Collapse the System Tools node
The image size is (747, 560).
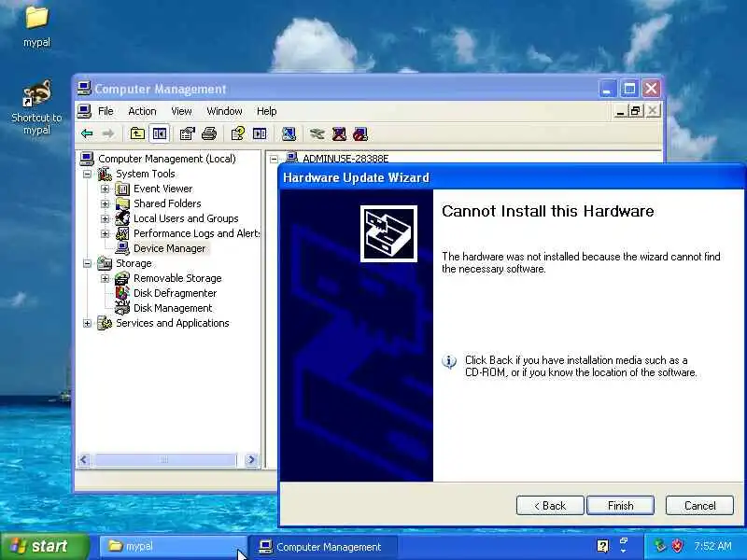click(87, 174)
